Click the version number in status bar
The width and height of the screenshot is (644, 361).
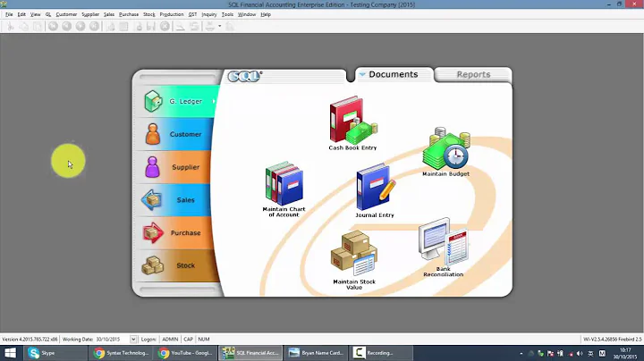30,340
